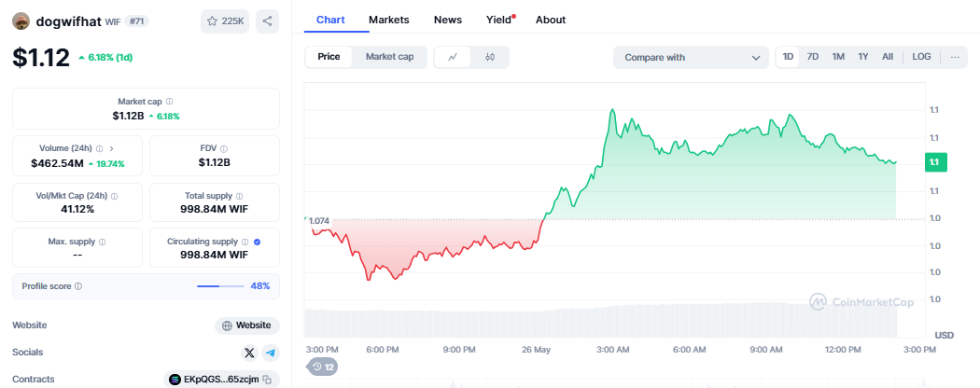Open the Yield tab
The width and height of the screenshot is (980, 388).
(499, 20)
